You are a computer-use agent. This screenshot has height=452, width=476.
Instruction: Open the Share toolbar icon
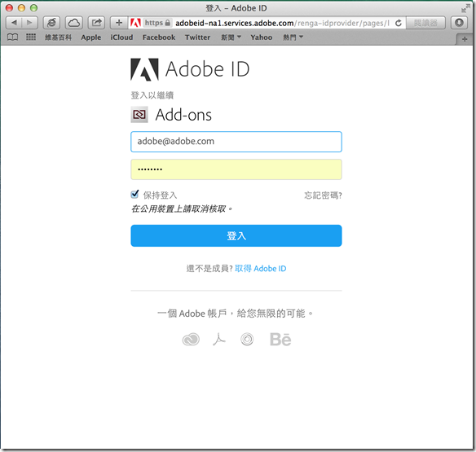point(96,23)
